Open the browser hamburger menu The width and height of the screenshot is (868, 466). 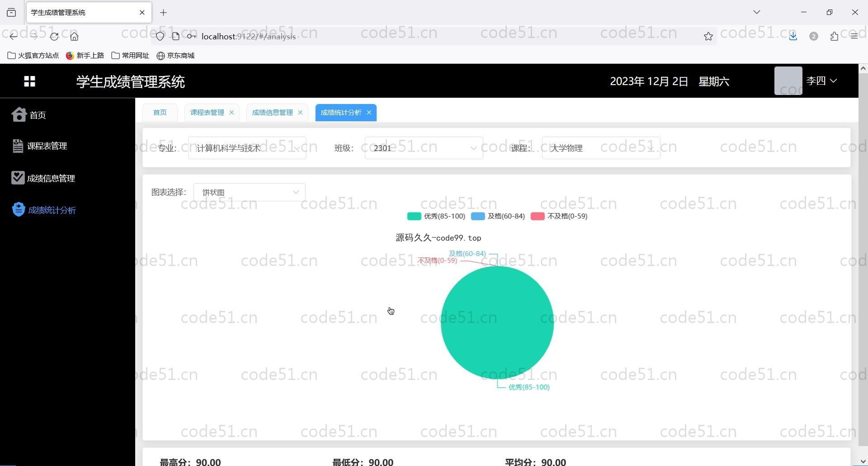854,36
